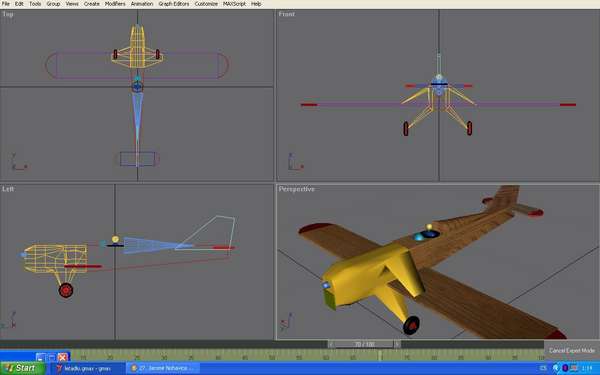Click the Perspective viewport label
Image resolution: width=600 pixels, height=375 pixels.
(296, 189)
